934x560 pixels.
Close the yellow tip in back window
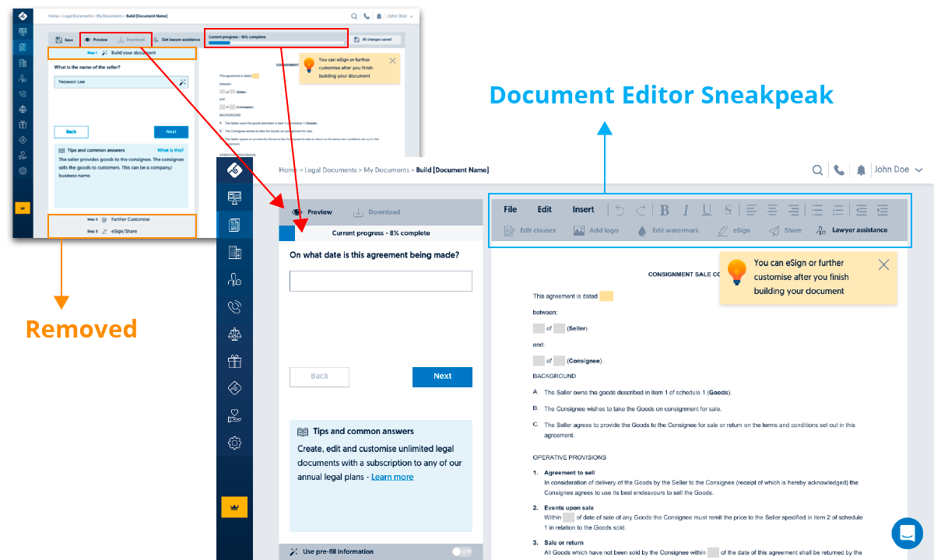coord(392,61)
